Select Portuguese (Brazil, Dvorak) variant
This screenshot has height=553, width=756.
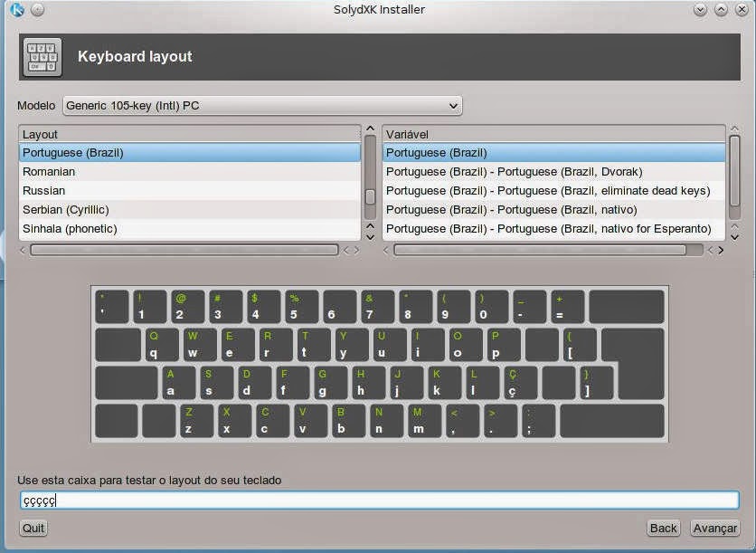[x=553, y=172]
